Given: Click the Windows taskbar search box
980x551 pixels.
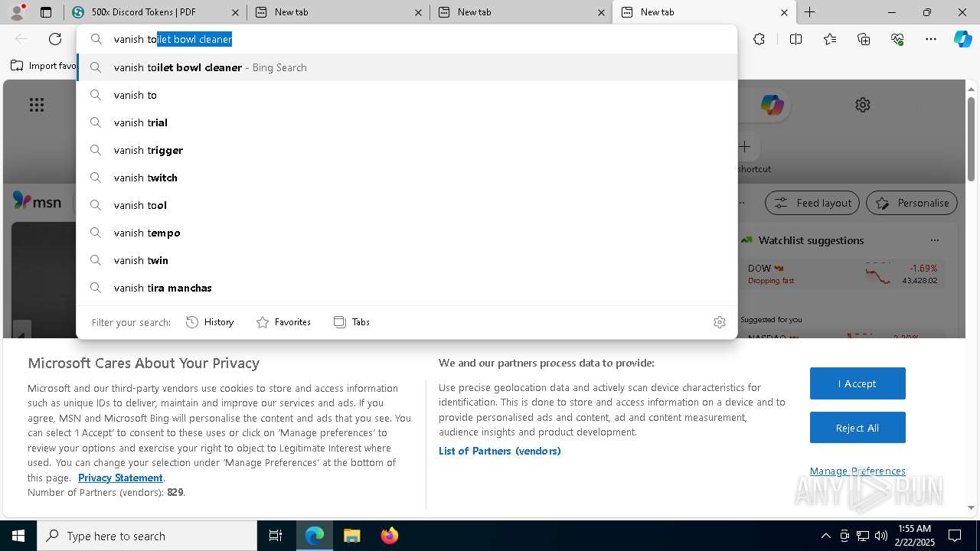Looking at the screenshot, I should coord(147,536).
